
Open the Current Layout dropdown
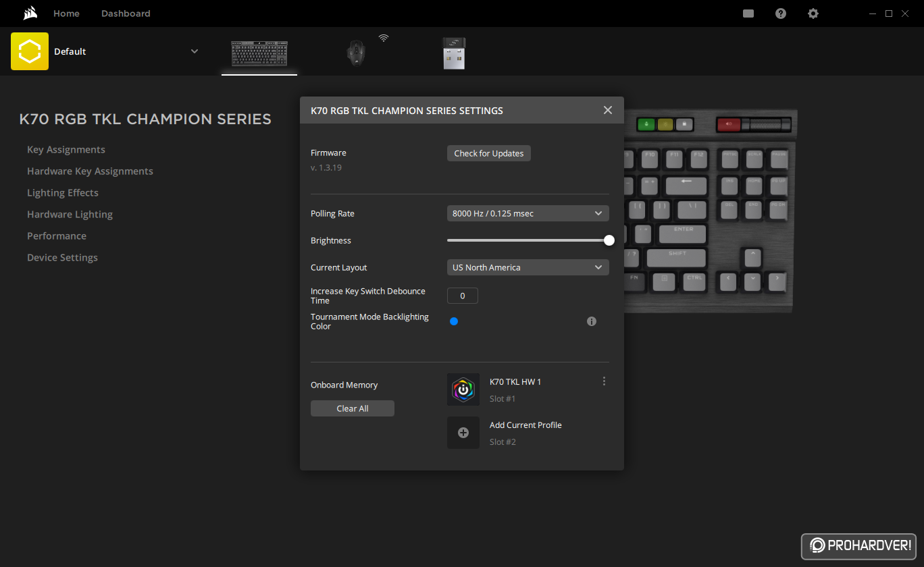tap(528, 267)
